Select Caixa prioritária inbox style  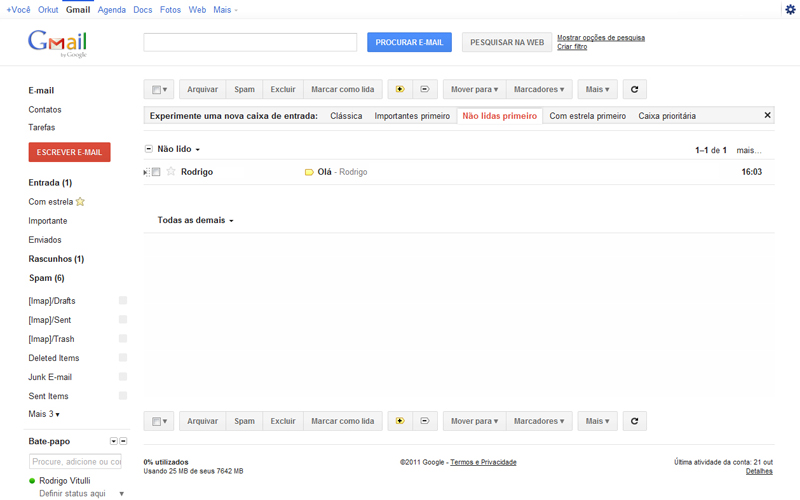coord(667,116)
